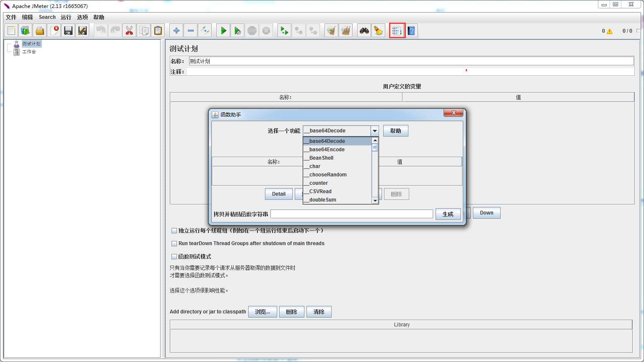
Task: Click the Close test plan icon
Action: pyautogui.click(x=54, y=31)
